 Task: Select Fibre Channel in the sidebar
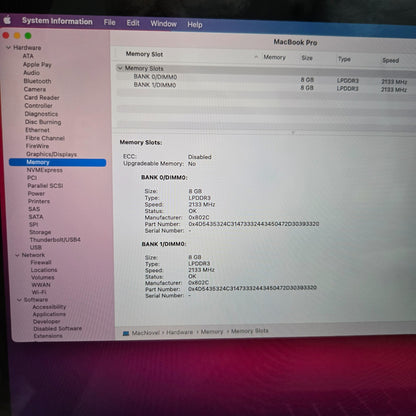click(x=45, y=138)
